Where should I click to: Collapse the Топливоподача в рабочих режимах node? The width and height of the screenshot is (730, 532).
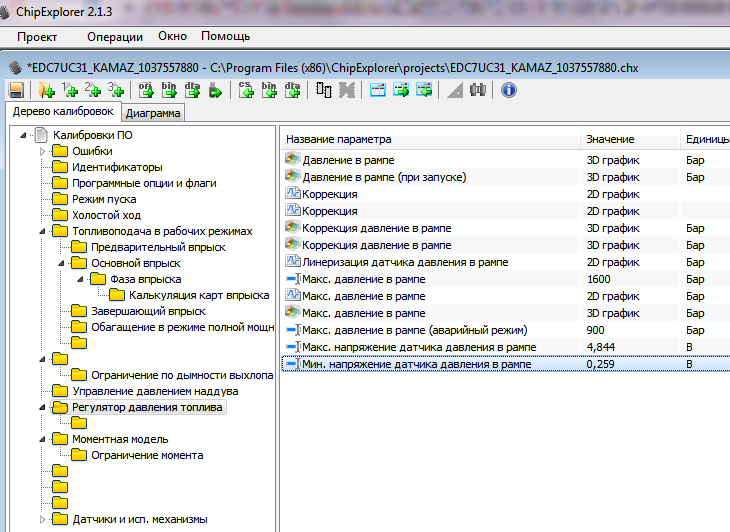[x=42, y=231]
